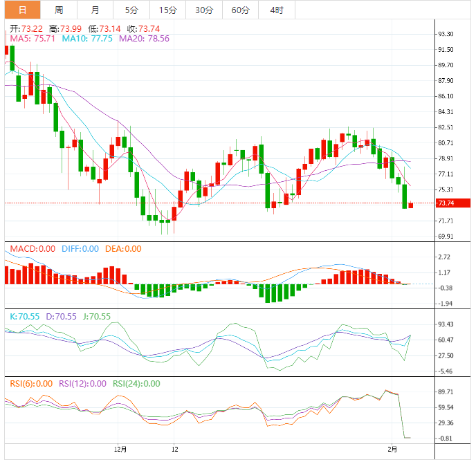
Task: Click the K:70.55 label in KDJ panel
Action: pos(24,316)
